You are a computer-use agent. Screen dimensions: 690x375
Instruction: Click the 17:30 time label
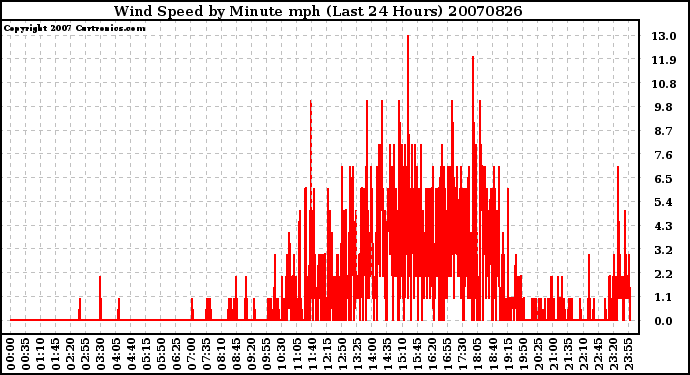[462, 355]
